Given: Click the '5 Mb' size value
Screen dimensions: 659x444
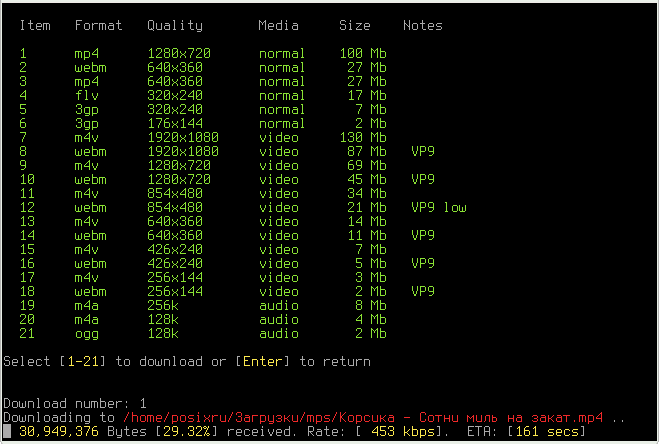Looking at the screenshot, I should click(371, 263).
